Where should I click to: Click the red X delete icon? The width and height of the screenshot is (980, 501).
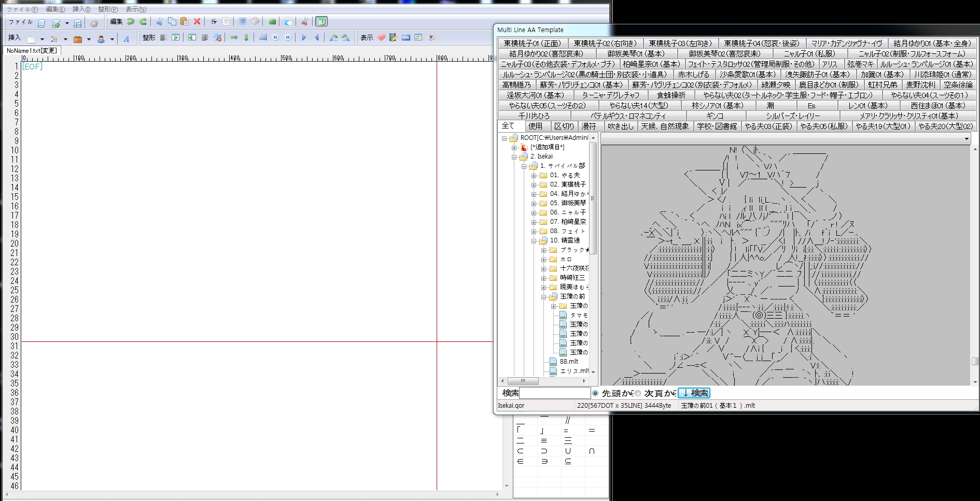197,22
